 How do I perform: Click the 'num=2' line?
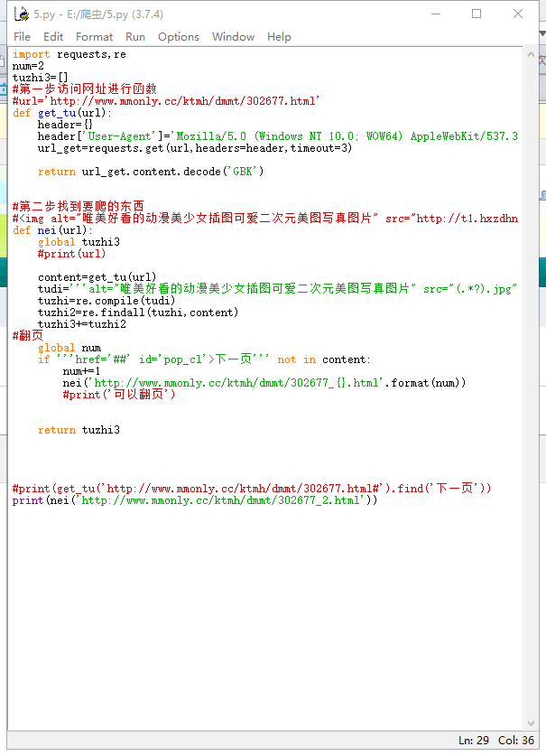28,66
